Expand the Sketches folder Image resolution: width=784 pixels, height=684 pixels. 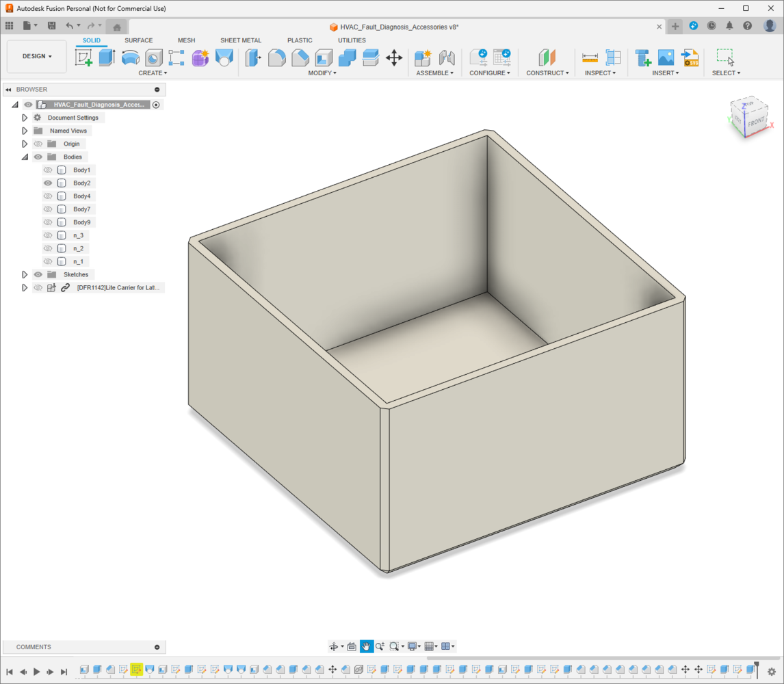tap(25, 274)
